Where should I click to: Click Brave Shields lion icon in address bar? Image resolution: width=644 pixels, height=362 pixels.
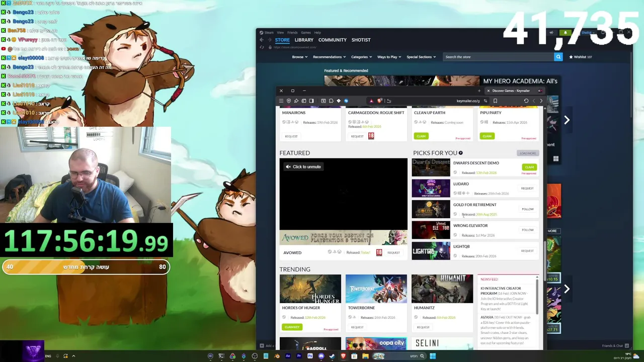[379, 101]
